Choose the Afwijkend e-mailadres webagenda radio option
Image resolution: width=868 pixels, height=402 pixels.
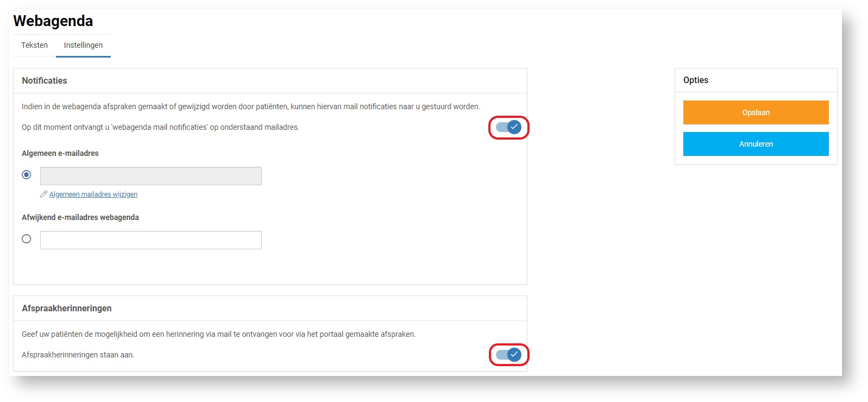click(x=27, y=239)
